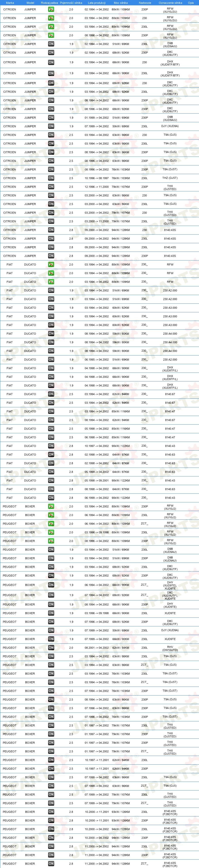Click ON icon in Citroen 2.8 230P 8140.43S row
199x868 pixels.
(51, 256)
